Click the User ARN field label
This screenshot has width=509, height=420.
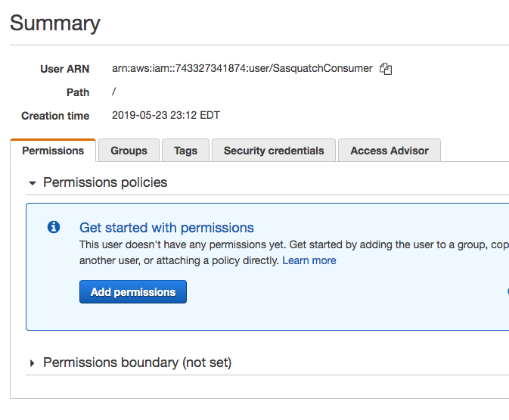click(64, 69)
